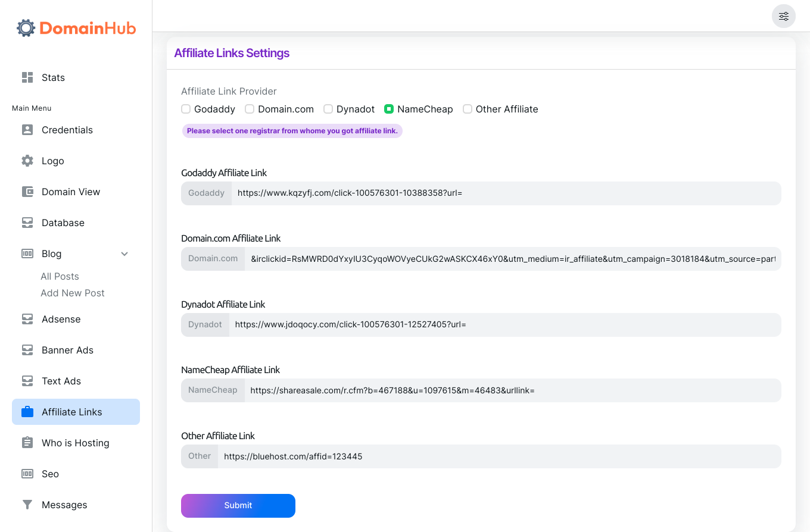The image size is (810, 532).
Task: Click the 'Main Menu' section label
Action: click(32, 108)
